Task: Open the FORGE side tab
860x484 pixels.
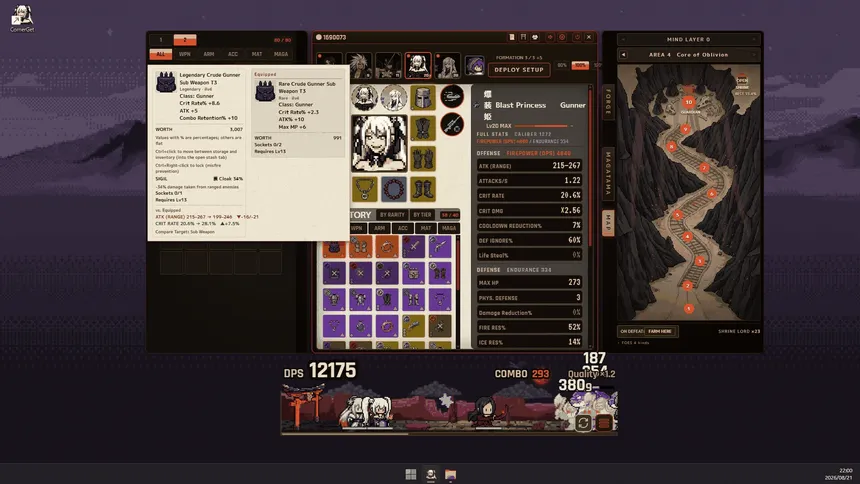Action: 608,102
